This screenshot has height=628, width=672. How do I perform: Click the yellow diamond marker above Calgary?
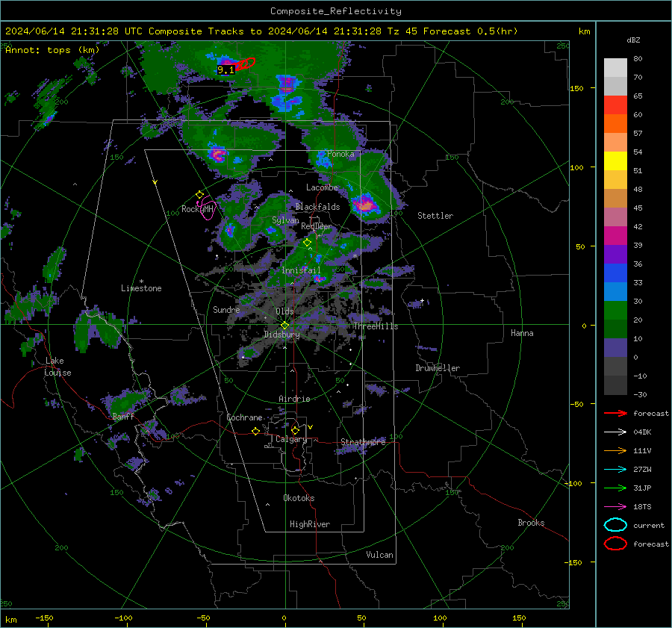tap(295, 430)
